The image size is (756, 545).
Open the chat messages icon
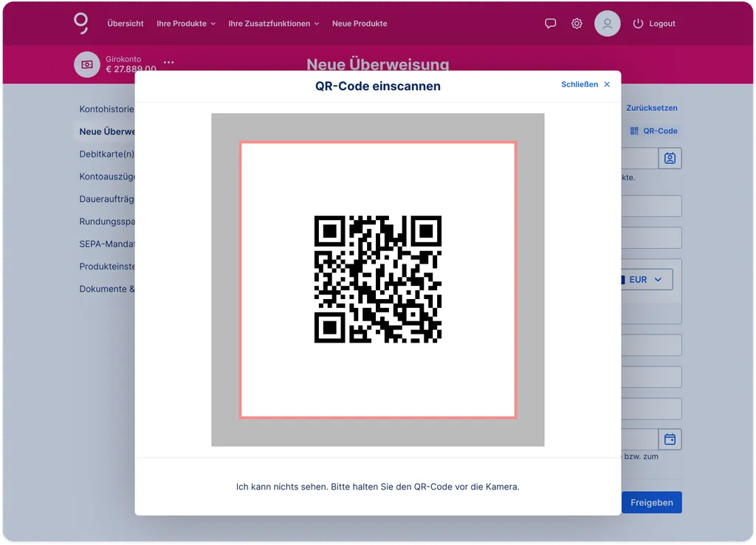[550, 24]
